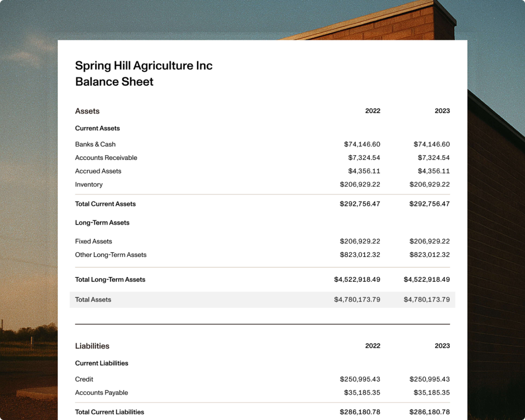Click the highlighted Total Assets row label
Viewport: 525px width, 420px height.
tap(93, 299)
